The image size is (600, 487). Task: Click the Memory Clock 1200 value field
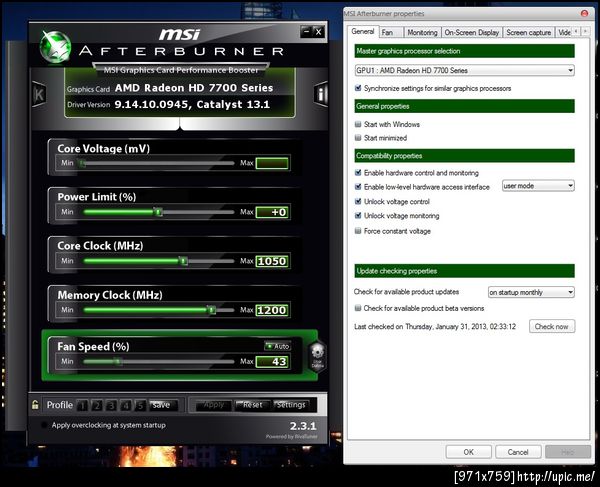click(x=272, y=310)
